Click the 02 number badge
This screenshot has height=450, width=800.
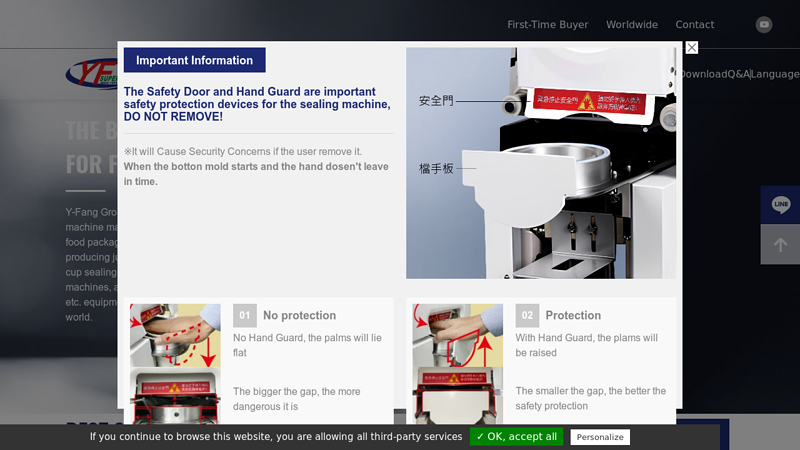coord(527,315)
